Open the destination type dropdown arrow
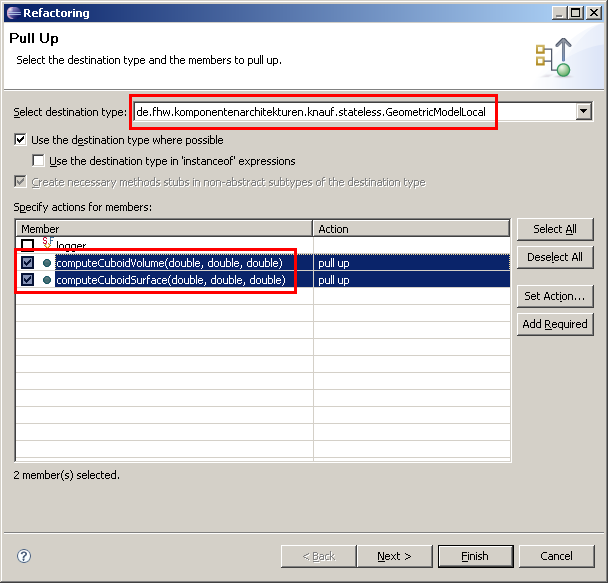This screenshot has height=583, width=608. 584,112
